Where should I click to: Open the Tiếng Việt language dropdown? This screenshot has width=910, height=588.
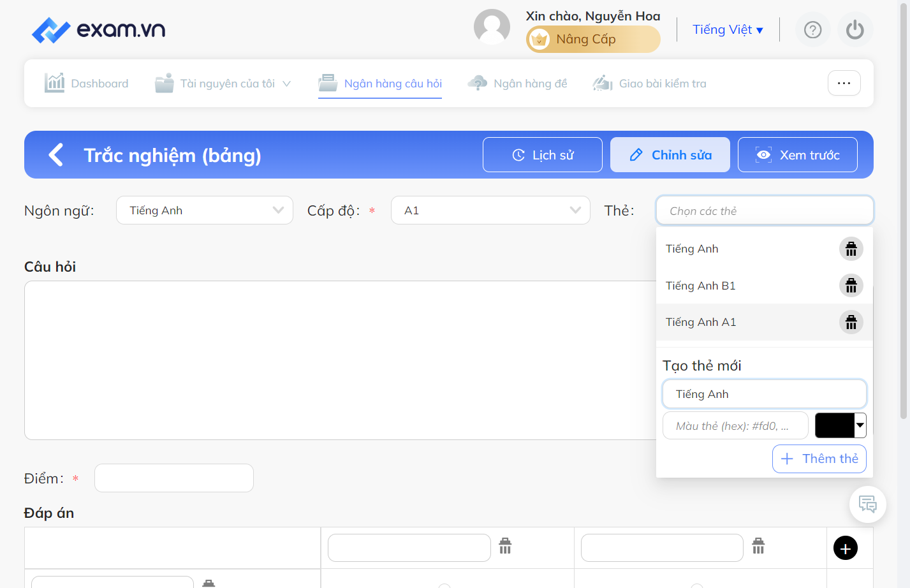[x=728, y=29]
